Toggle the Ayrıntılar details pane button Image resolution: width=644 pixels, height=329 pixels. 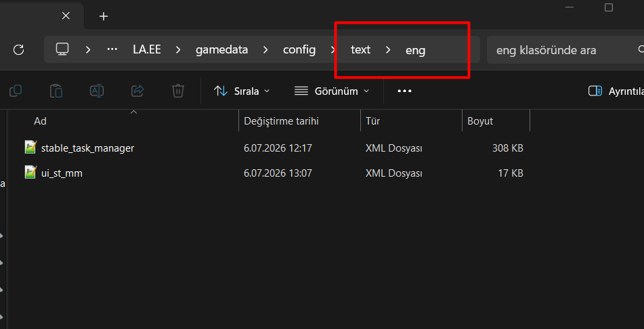point(616,91)
